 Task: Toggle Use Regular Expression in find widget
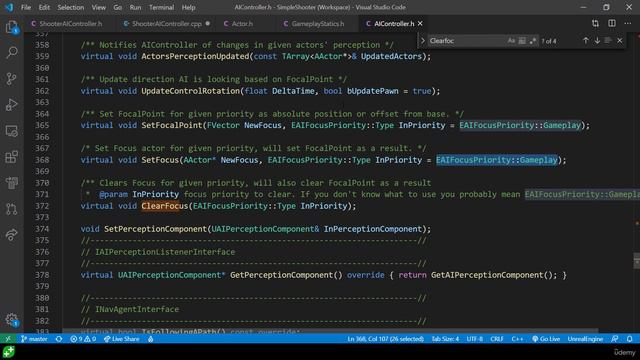click(533, 40)
